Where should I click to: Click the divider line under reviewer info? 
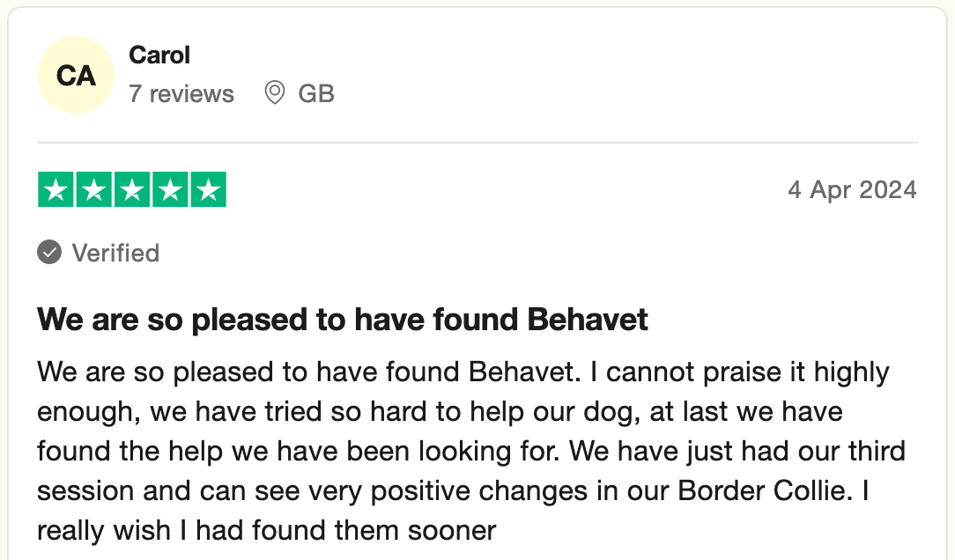477,143
